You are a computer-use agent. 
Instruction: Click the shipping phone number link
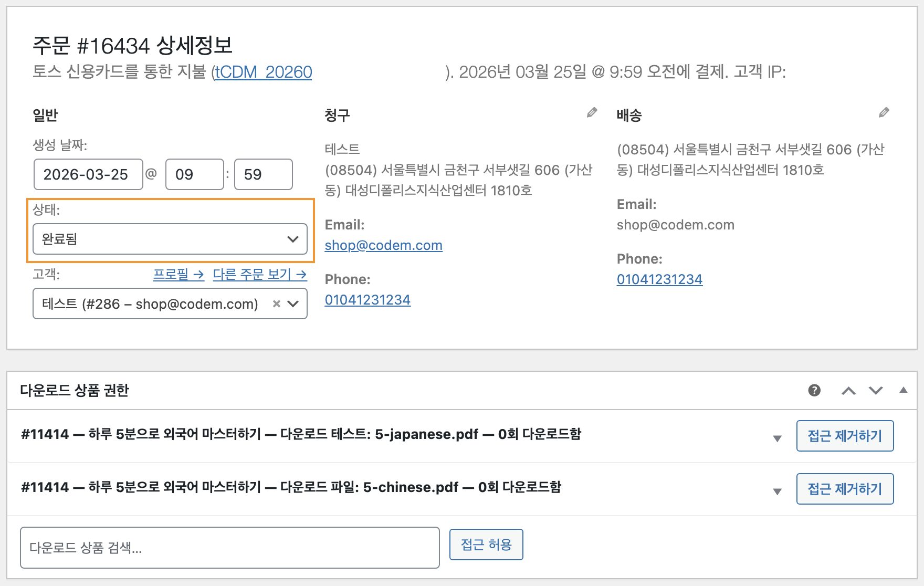[x=659, y=279]
